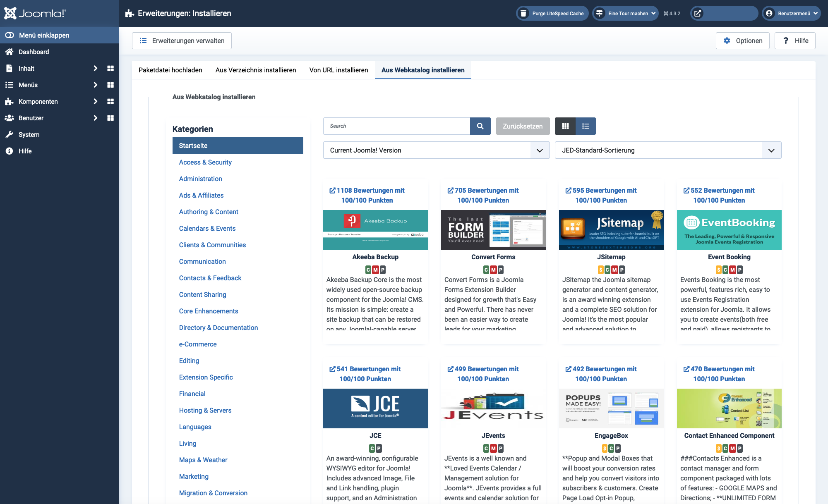This screenshot has width=828, height=504.
Task: Open Ads & Affiliates category
Action: (x=202, y=195)
